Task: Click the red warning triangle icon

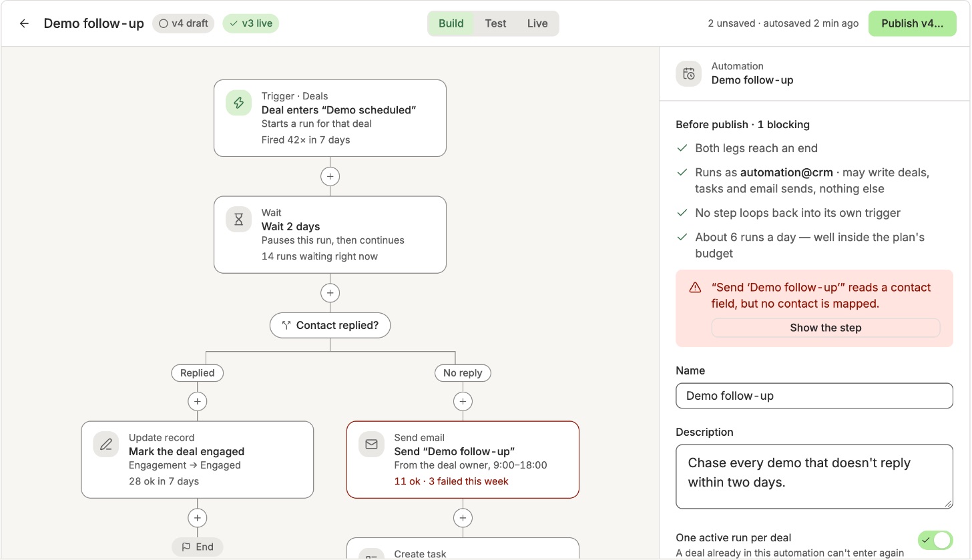Action: point(695,288)
